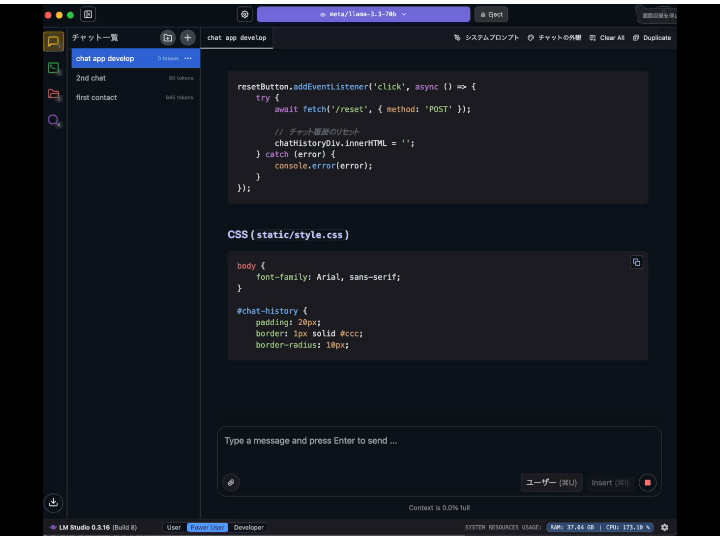
Task: Open My Models folder sidebar icon
Action: tap(54, 94)
